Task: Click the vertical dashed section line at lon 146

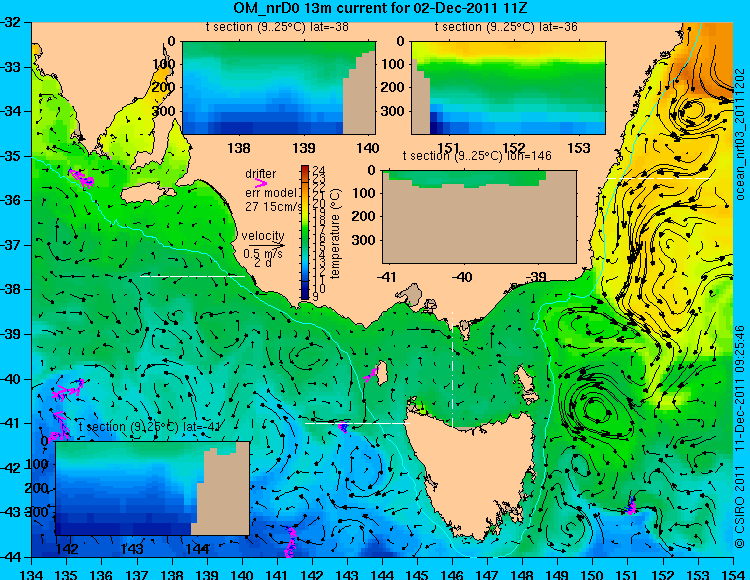Action: (452, 369)
